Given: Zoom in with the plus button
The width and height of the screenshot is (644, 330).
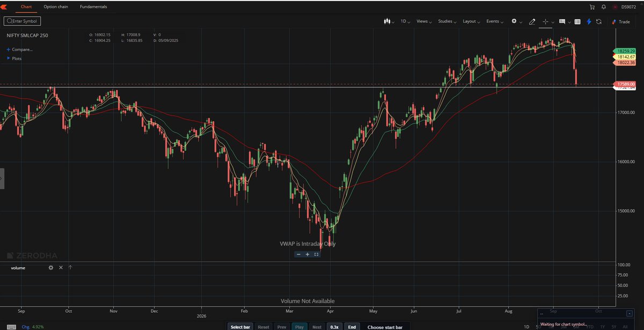Looking at the screenshot, I should point(307,254).
